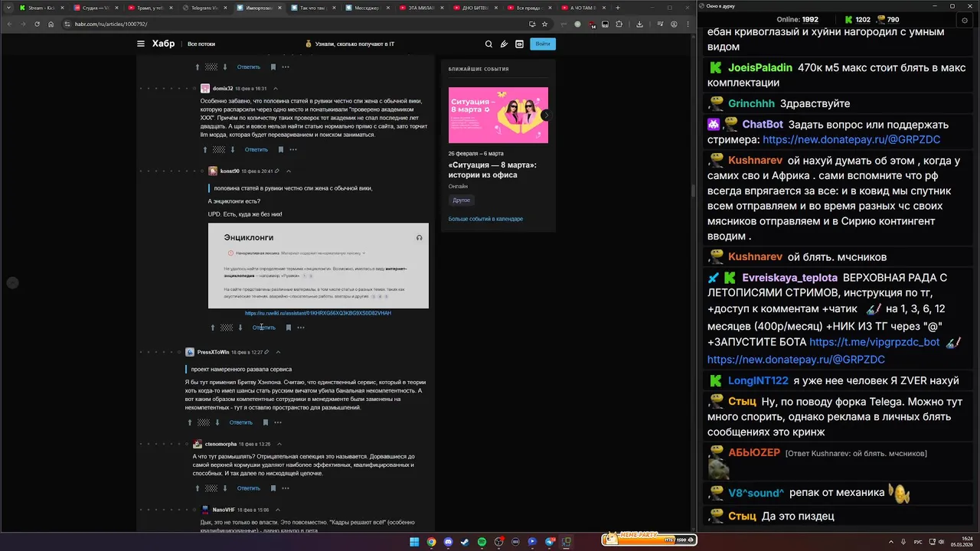980x551 pixels.
Task: Switch to the 'Так что там' browser tab
Action: [x=312, y=8]
